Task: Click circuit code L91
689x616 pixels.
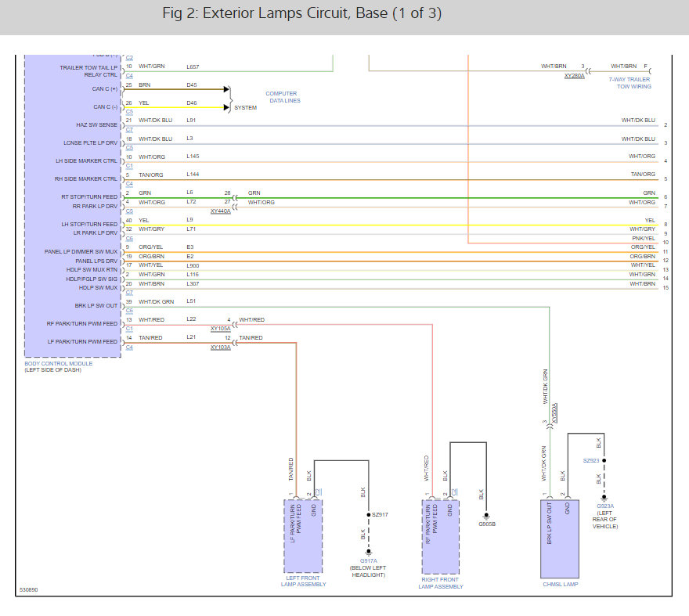Action: pos(191,120)
